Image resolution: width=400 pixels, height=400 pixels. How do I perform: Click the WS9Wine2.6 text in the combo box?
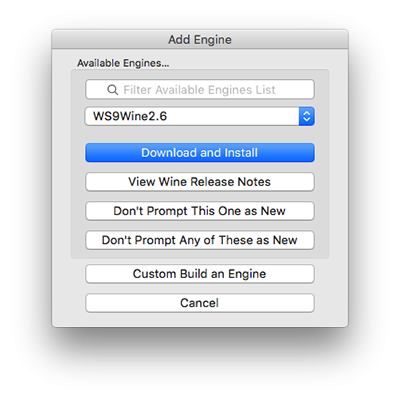click(x=130, y=116)
